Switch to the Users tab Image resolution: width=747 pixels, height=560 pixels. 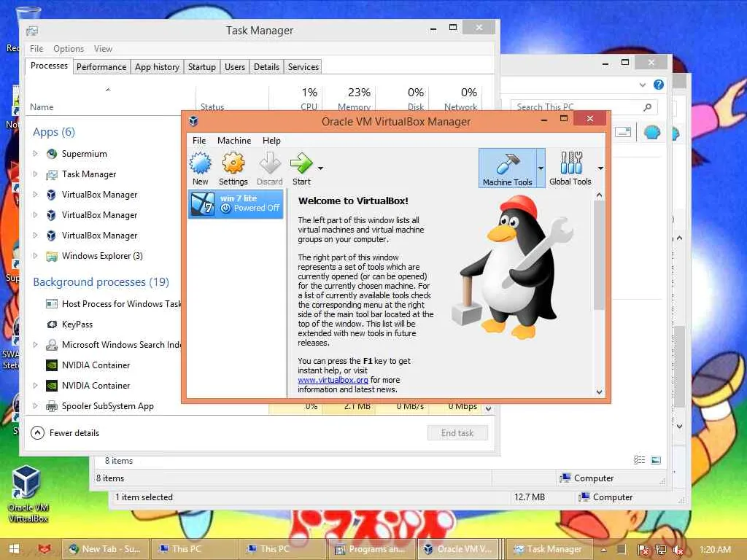235,67
